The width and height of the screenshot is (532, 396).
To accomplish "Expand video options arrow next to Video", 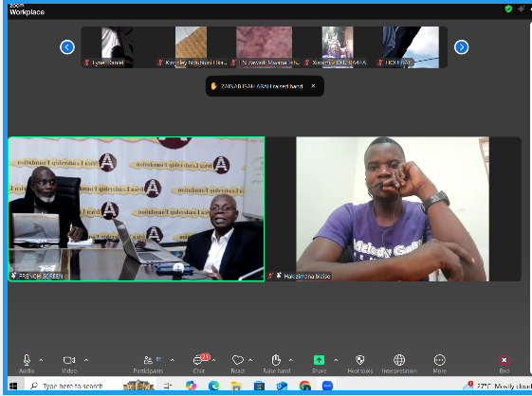I will [x=86, y=360].
